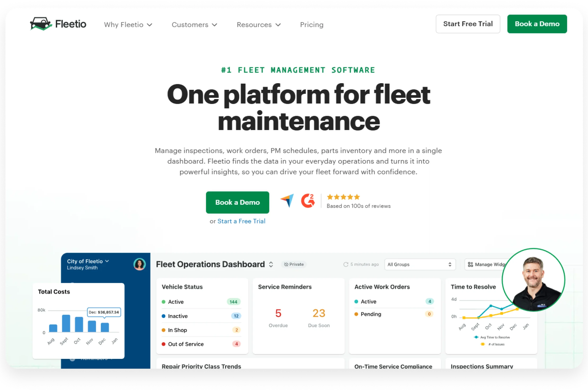This screenshot has height=391, width=588.
Task: Click the refresh icon beside 5 minutes ago
Action: coord(346,264)
